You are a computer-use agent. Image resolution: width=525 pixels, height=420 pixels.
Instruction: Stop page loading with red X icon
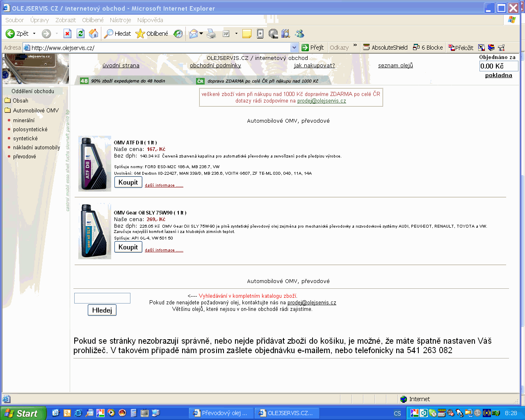[68, 34]
